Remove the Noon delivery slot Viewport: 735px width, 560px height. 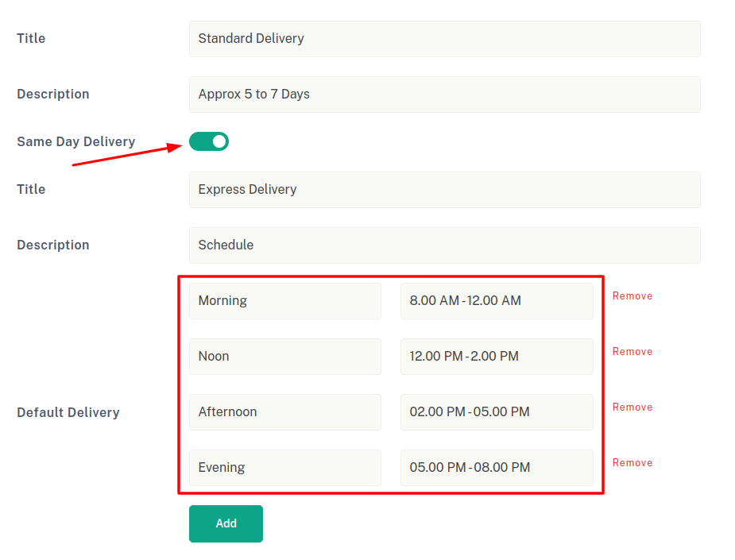[632, 352]
